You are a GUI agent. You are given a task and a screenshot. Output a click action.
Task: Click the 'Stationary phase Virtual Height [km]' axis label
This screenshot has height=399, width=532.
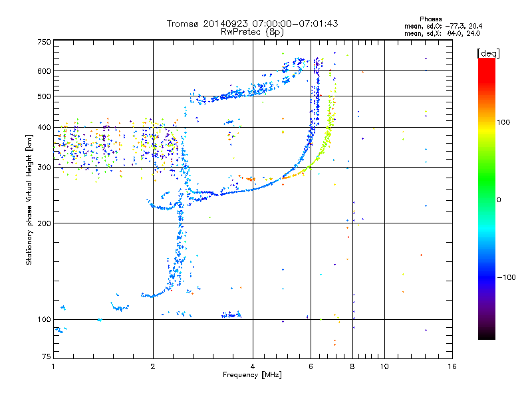click(29, 199)
